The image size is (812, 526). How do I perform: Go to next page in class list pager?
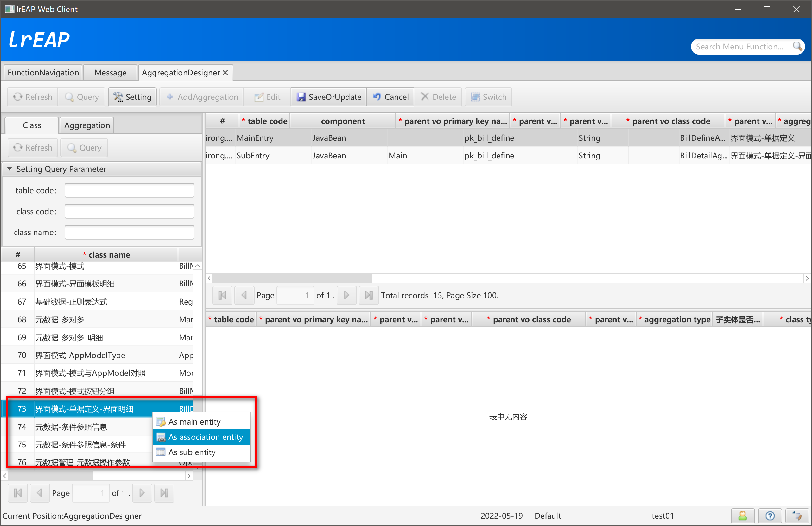point(142,493)
